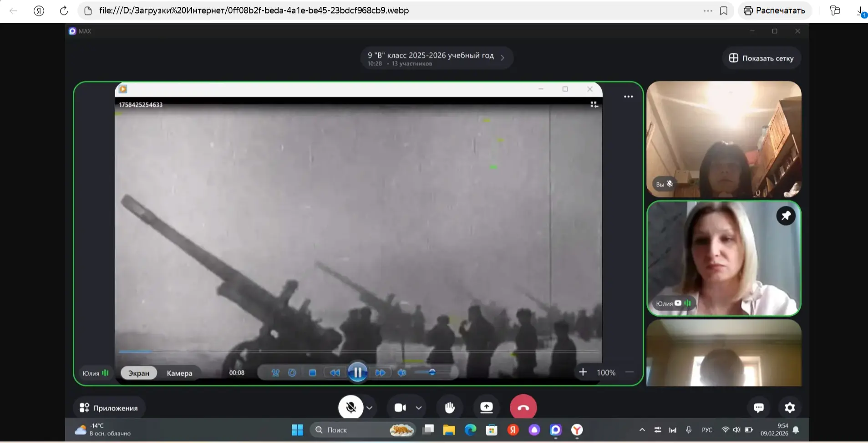Click the Распечатать button in browser
The image size is (868, 443).
(774, 10)
